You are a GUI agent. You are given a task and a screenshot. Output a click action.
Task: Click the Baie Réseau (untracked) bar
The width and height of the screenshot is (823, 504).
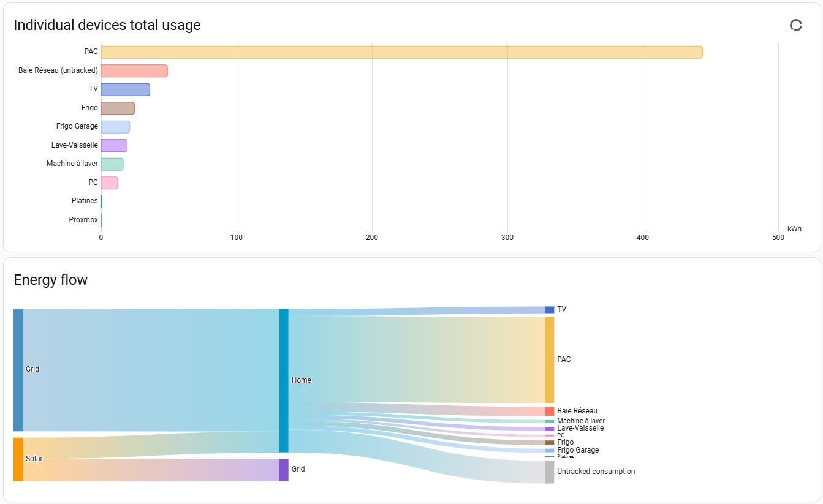click(134, 71)
